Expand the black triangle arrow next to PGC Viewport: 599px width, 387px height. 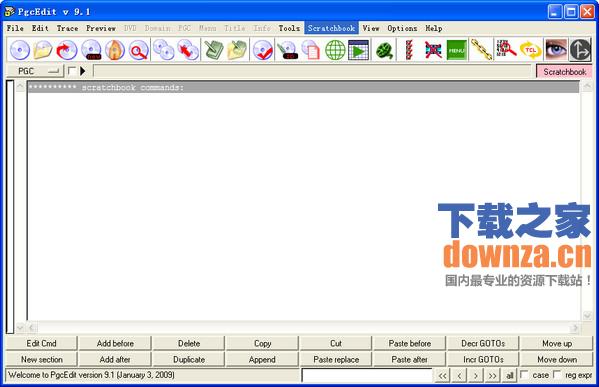(83, 71)
